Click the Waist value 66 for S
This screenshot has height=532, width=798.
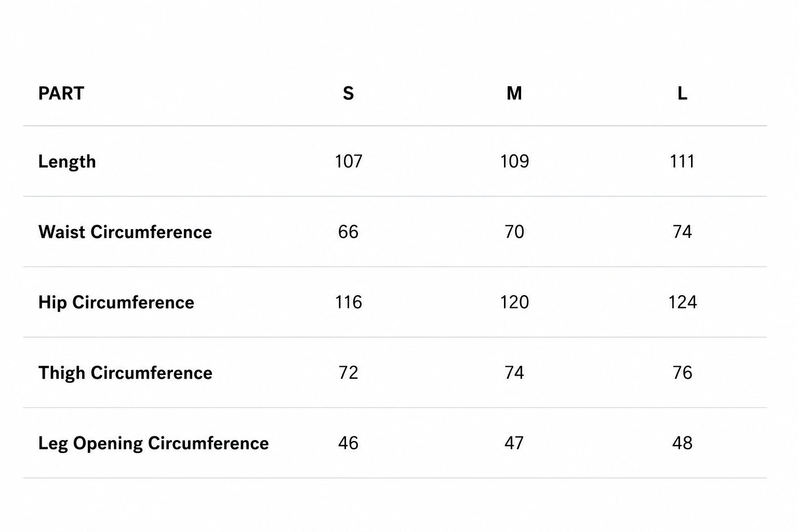click(348, 232)
